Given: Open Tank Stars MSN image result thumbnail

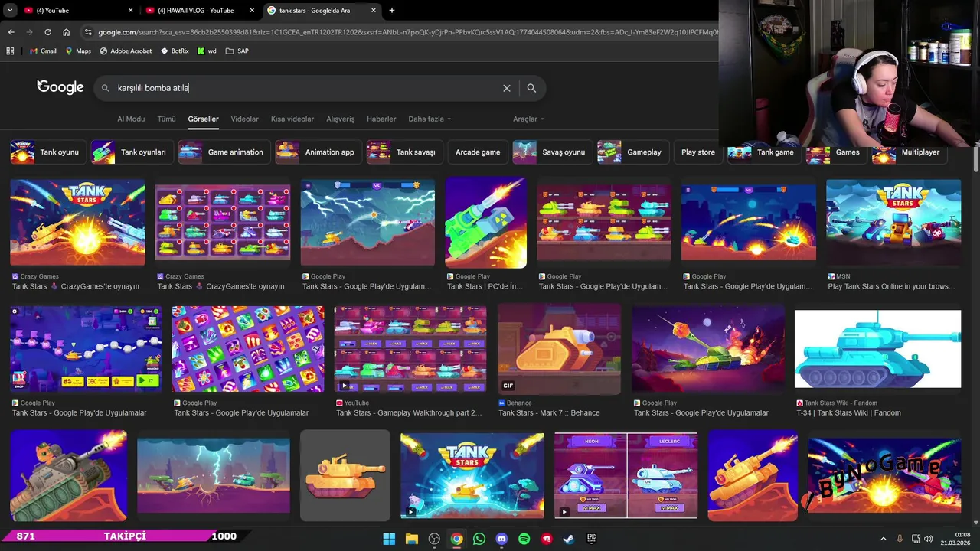Looking at the screenshot, I should click(x=893, y=222).
